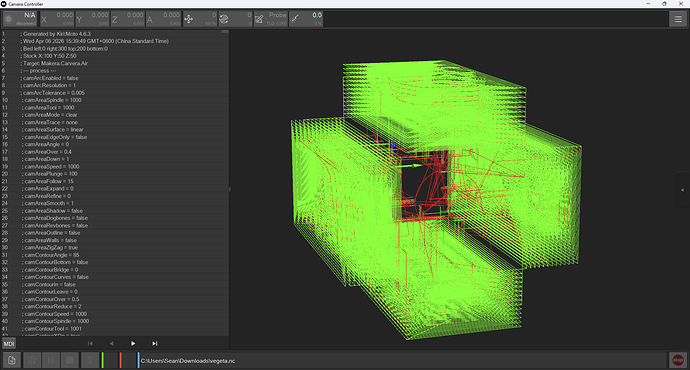This screenshot has width=690, height=370.
Task: Click the vegeta.nc file path field
Action: [403, 360]
